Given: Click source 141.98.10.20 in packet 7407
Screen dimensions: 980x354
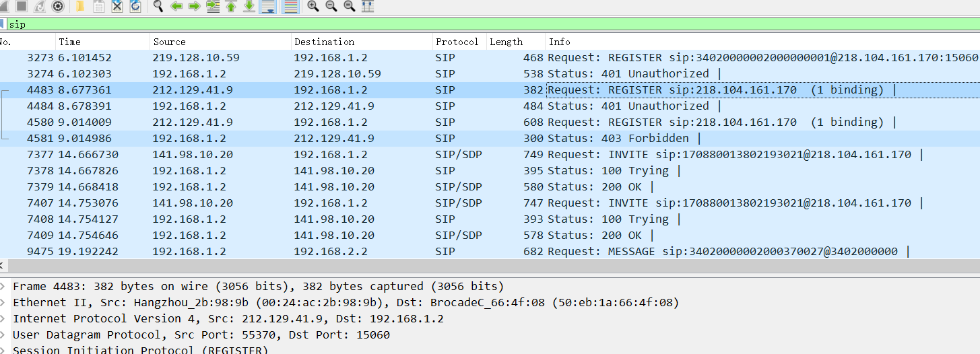Looking at the screenshot, I should 193,203.
